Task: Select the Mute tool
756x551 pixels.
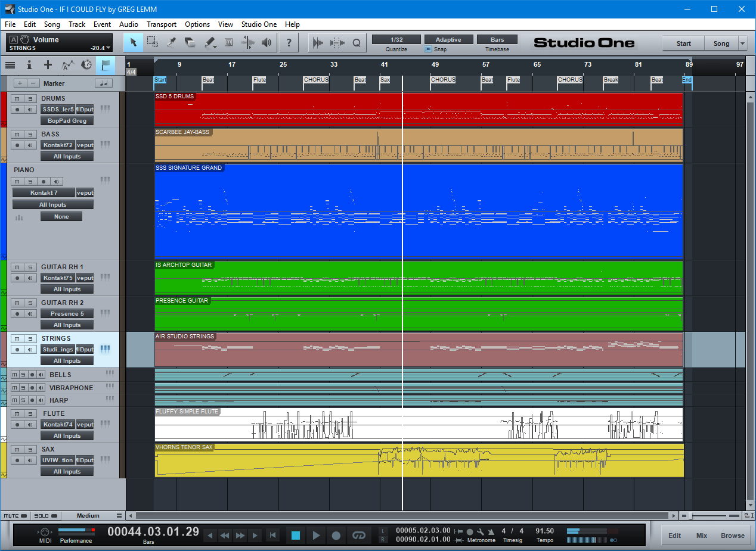Action: (x=229, y=42)
